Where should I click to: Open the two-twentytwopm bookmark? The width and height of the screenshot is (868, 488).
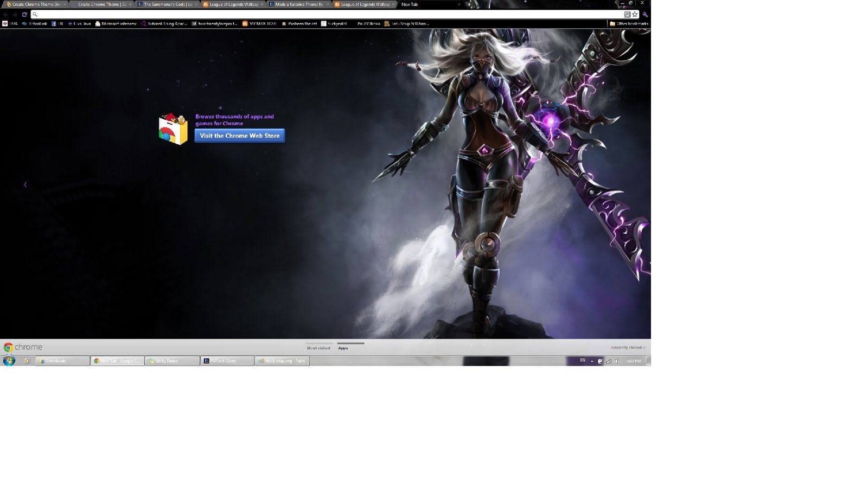[215, 24]
